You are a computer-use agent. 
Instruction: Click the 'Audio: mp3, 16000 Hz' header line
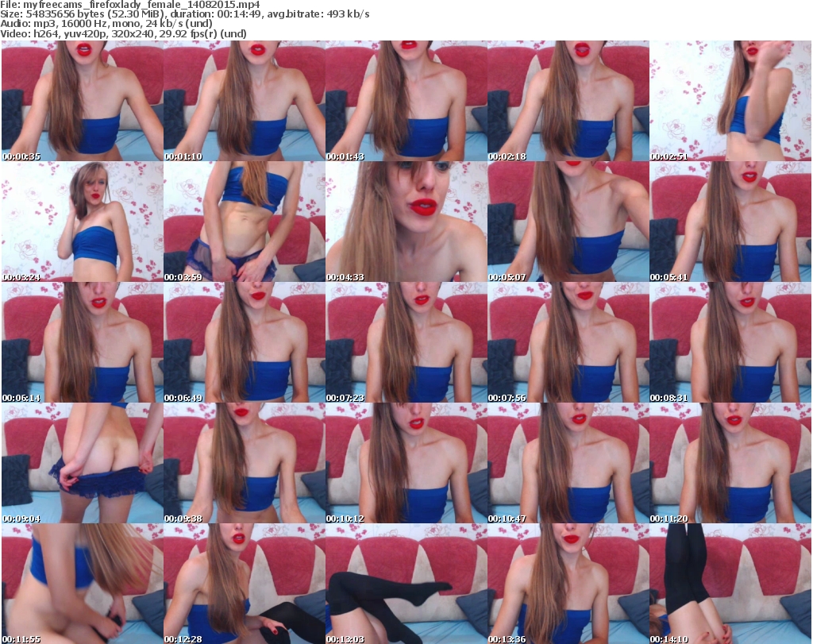coord(106,24)
